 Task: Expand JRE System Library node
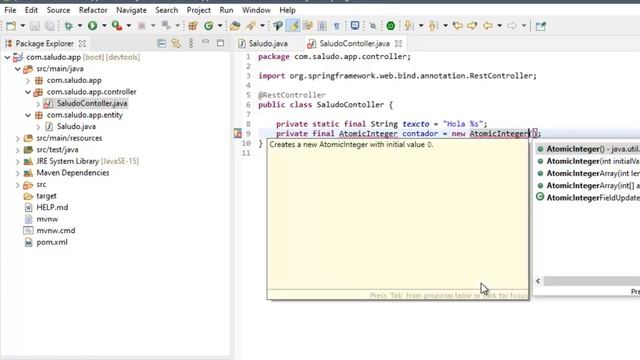click(x=18, y=162)
